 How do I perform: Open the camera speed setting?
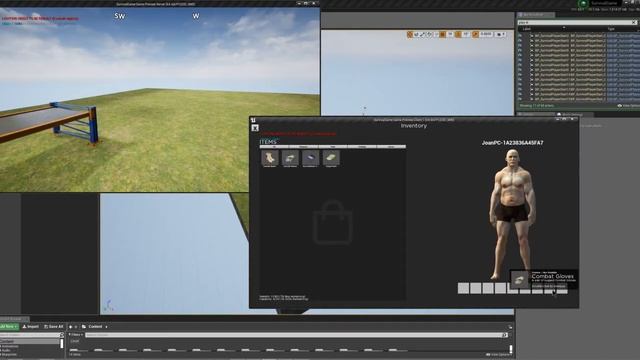(500, 35)
